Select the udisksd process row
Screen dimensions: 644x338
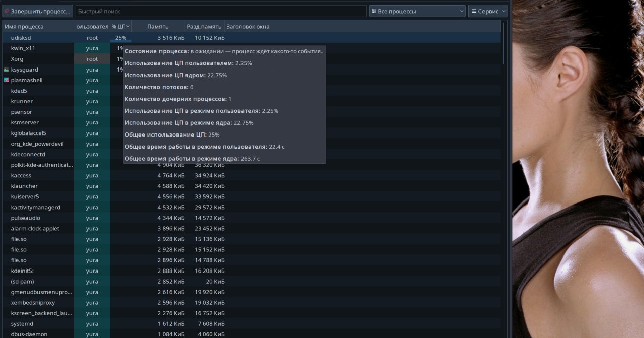(252, 38)
